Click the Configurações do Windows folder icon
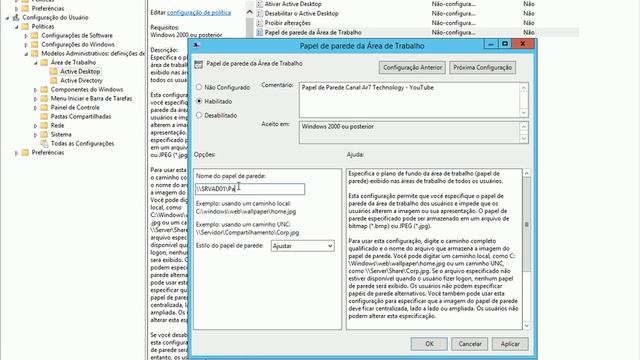 pyautogui.click(x=35, y=44)
